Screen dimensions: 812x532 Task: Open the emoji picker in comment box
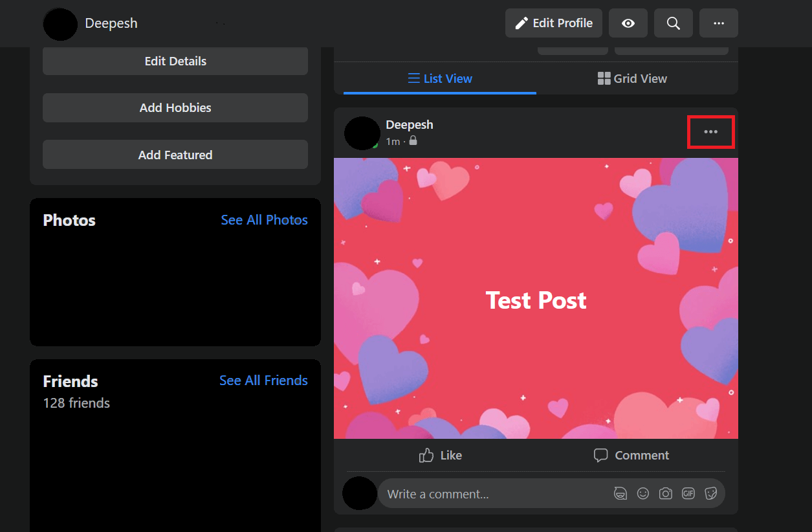[642, 494]
